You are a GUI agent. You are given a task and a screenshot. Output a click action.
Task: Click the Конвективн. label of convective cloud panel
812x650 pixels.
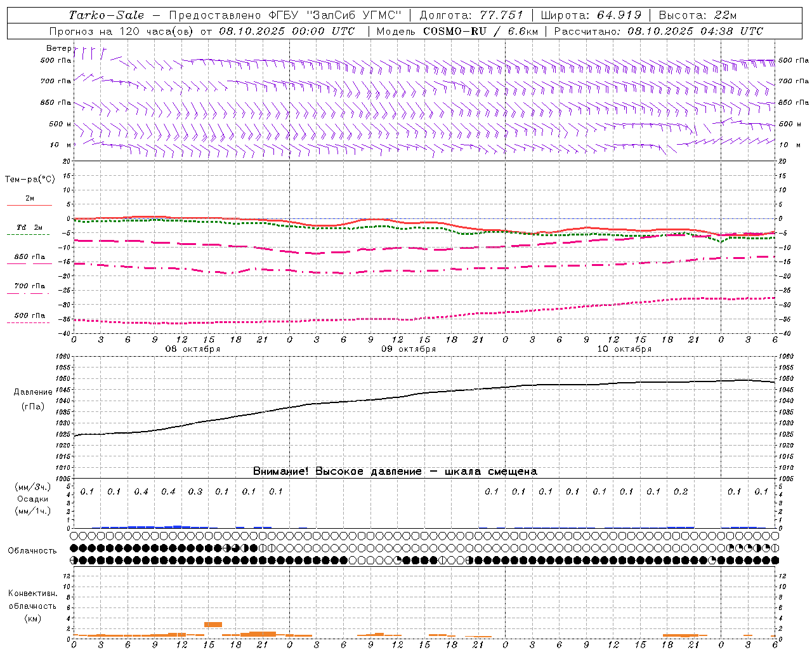tap(33, 594)
